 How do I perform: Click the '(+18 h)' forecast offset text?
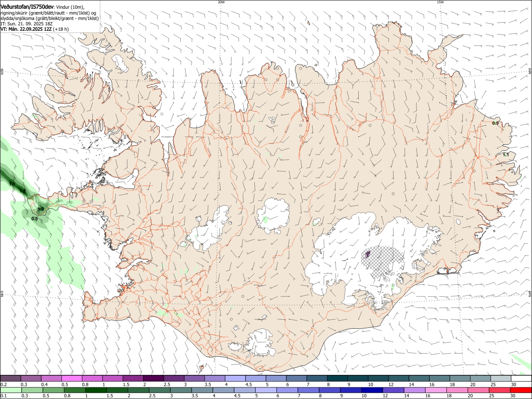[61, 29]
